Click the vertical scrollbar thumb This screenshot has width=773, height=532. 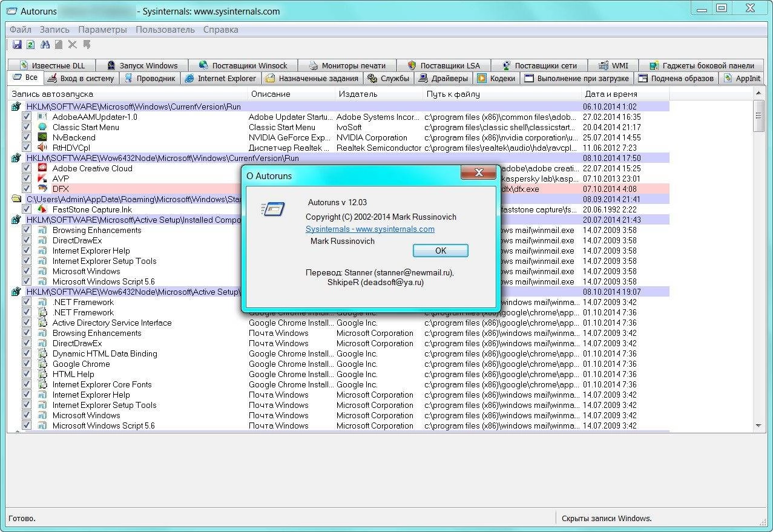pyautogui.click(x=758, y=116)
